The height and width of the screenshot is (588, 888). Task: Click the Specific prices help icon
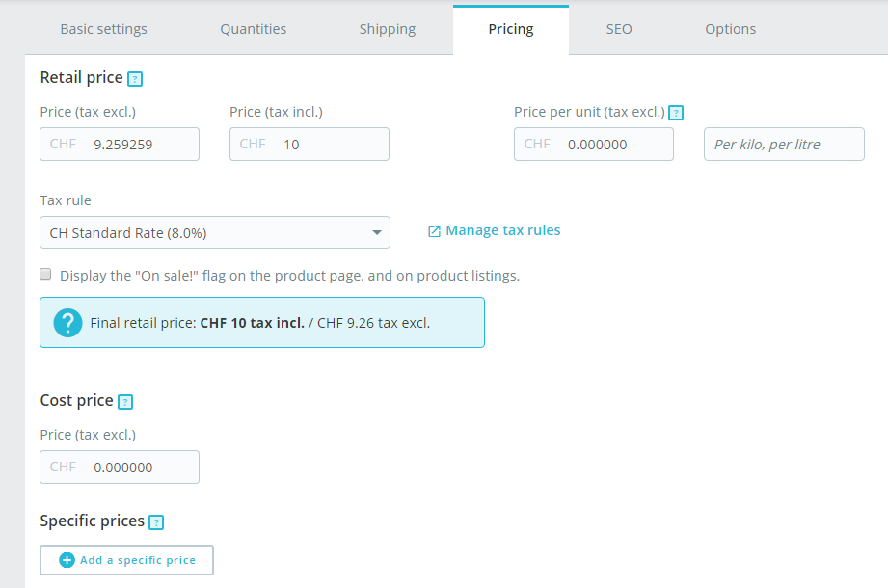156,522
